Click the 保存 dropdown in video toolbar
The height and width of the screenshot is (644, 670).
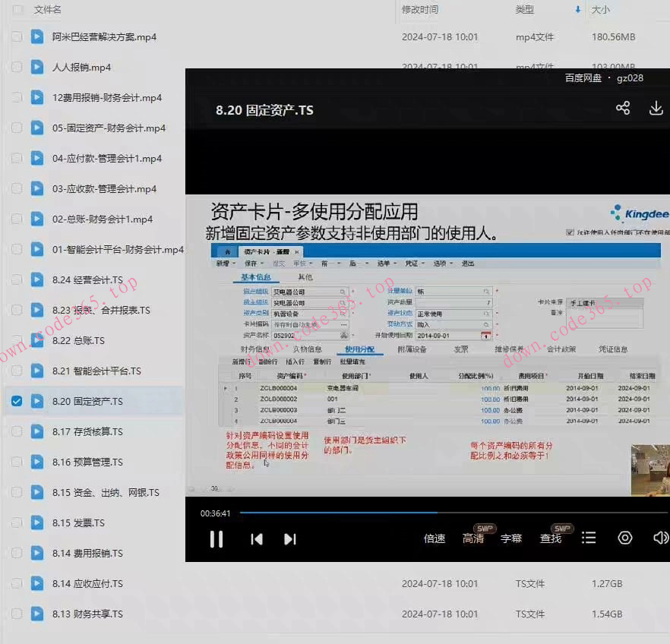click(254, 264)
